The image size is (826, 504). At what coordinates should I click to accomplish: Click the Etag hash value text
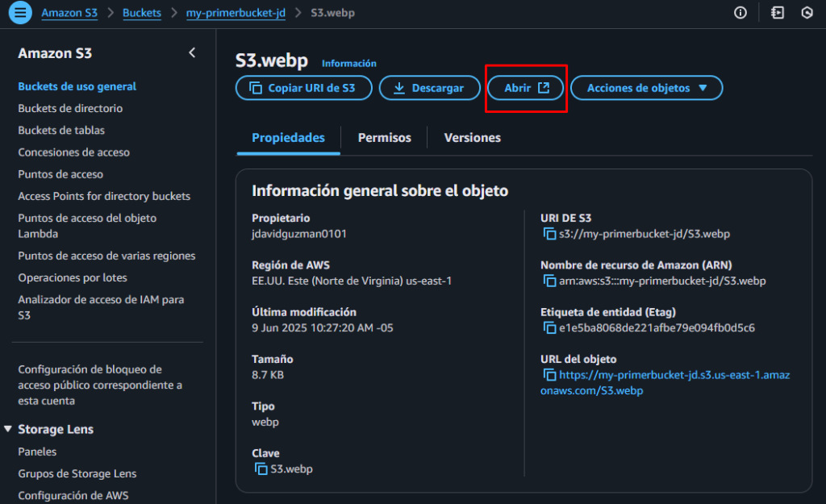coord(657,328)
